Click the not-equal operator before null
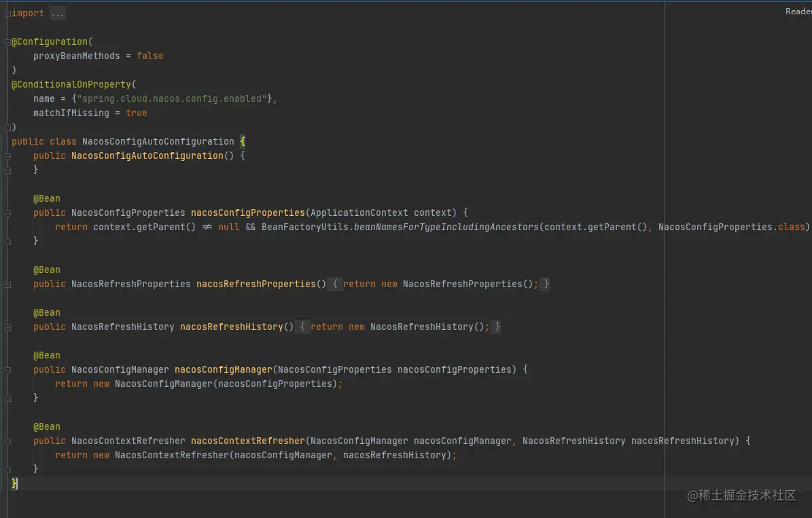The height and width of the screenshot is (518, 812). pos(207,227)
